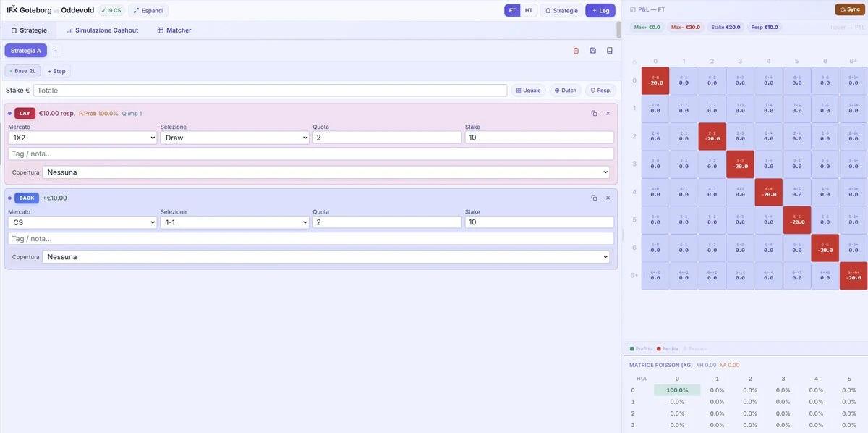Open Mercato dropdown showing 1X2

82,138
